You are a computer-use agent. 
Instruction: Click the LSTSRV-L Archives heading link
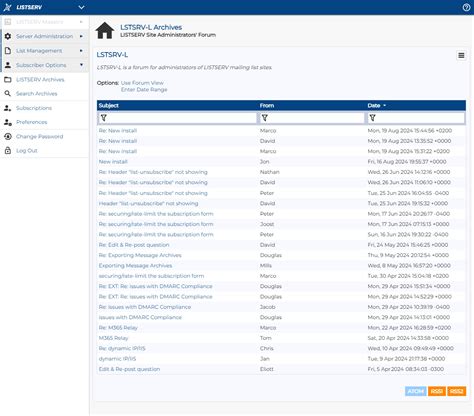pyautogui.click(x=151, y=27)
